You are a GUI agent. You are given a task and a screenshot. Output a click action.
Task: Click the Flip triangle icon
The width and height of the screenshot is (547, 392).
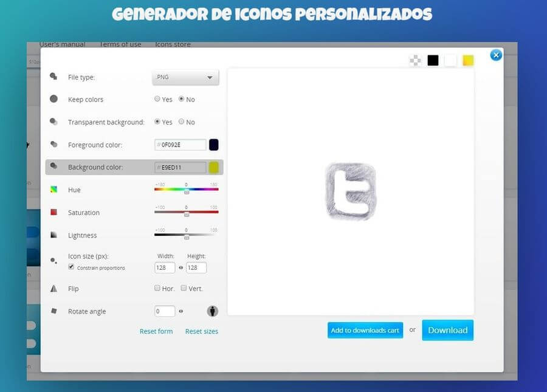coord(53,289)
